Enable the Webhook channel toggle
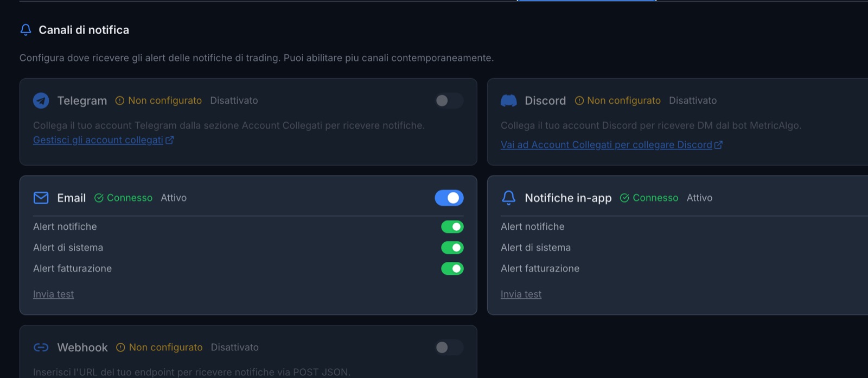868x378 pixels. click(449, 347)
